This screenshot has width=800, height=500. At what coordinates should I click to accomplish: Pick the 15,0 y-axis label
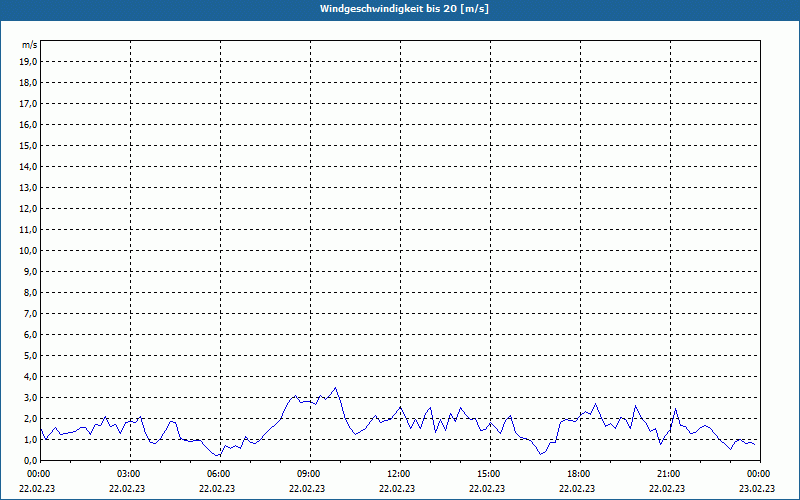coord(28,145)
